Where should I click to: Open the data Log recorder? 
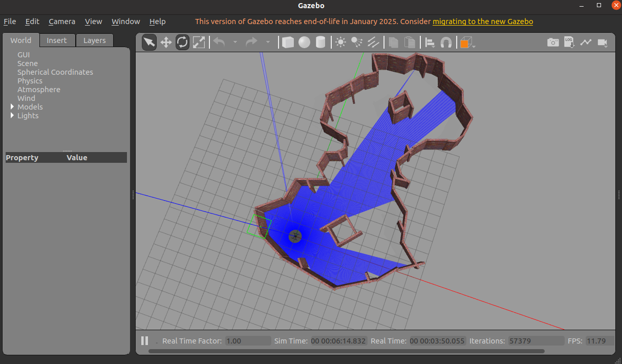[569, 42]
